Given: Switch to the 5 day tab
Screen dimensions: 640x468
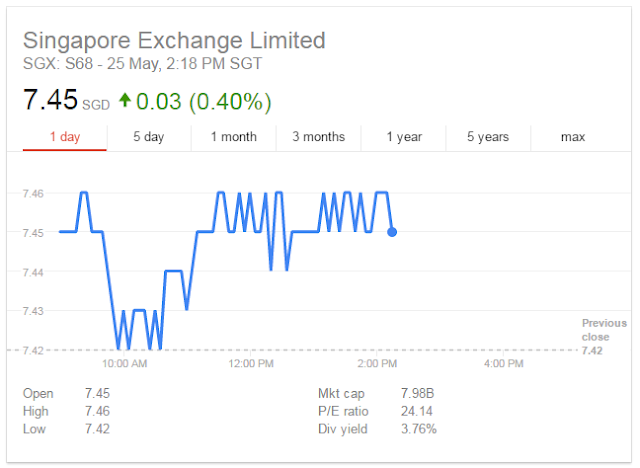Looking at the screenshot, I should pyautogui.click(x=149, y=137).
